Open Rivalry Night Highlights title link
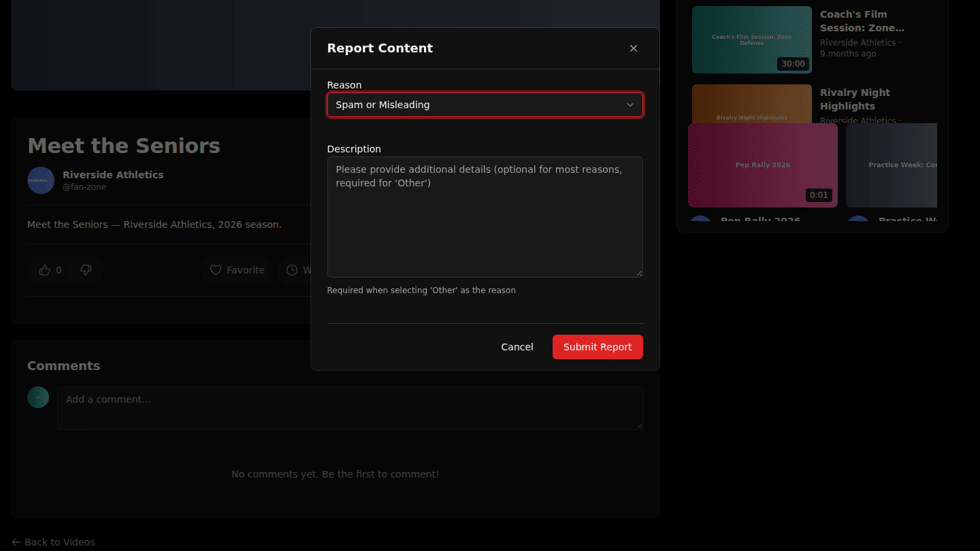The image size is (980, 551). [x=855, y=99]
